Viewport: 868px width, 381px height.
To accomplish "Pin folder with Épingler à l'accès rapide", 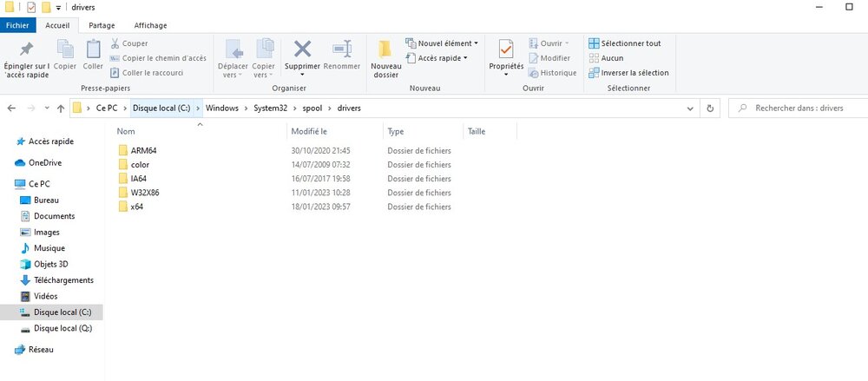I will click(26, 57).
